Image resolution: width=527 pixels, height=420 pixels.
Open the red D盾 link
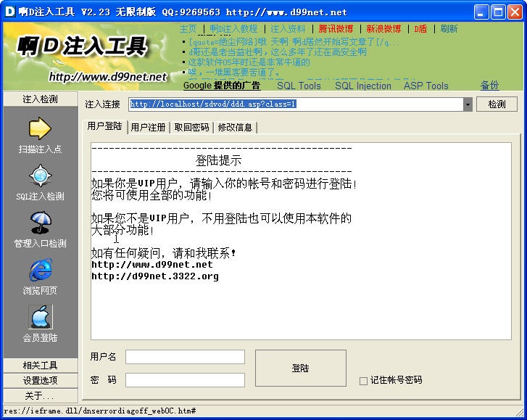click(x=420, y=29)
